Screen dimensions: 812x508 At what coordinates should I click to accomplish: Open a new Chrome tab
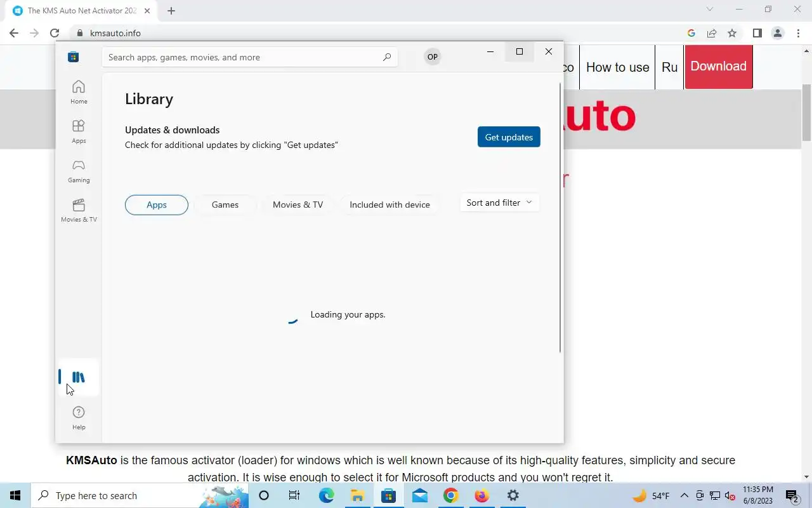click(171, 10)
